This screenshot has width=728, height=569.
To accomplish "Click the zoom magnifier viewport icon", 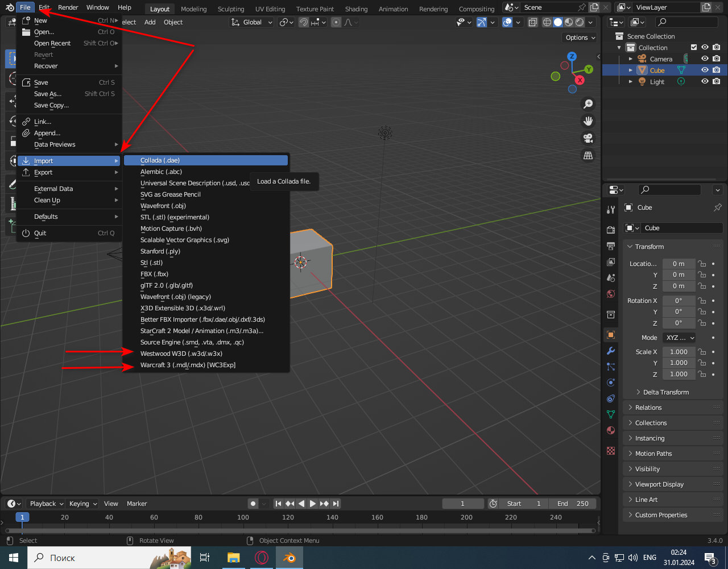I will 588,104.
